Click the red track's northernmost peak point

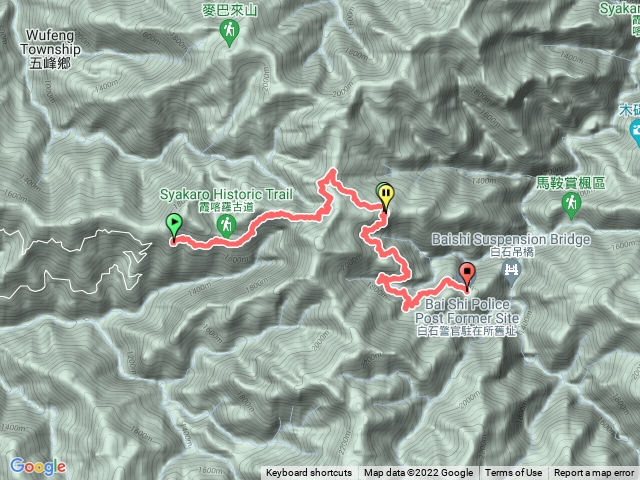[333, 171]
